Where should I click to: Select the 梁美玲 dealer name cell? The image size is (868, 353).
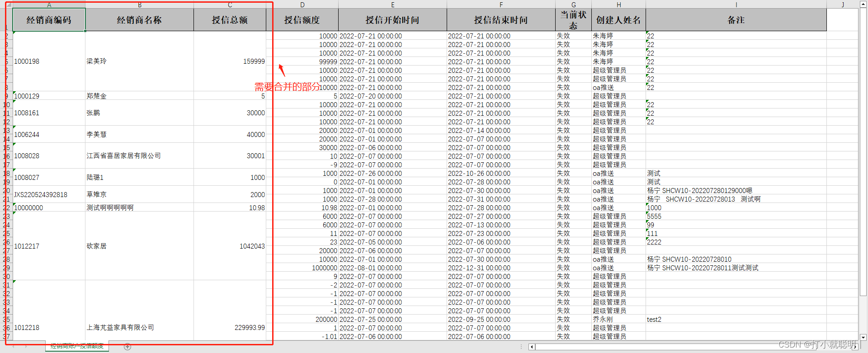(x=139, y=61)
